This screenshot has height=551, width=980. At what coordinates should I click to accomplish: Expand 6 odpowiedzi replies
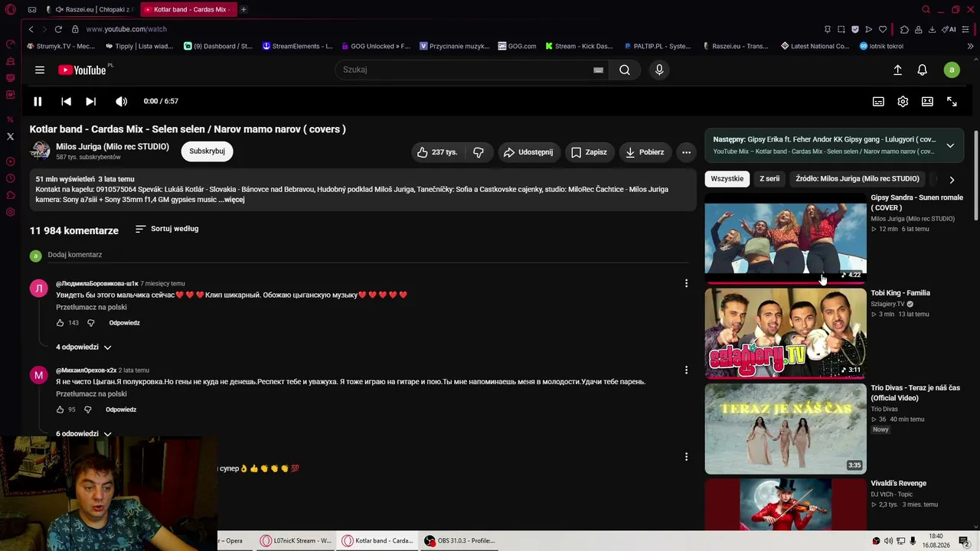(83, 434)
